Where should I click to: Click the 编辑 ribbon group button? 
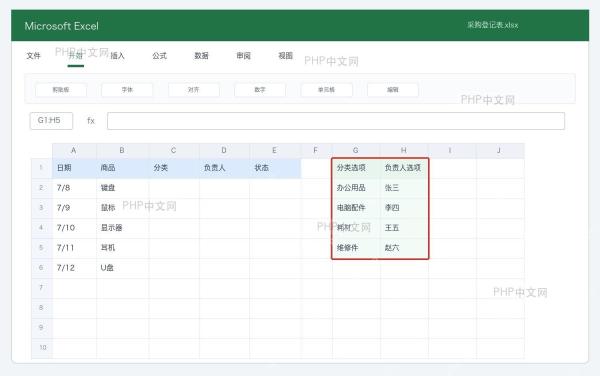tap(393, 90)
